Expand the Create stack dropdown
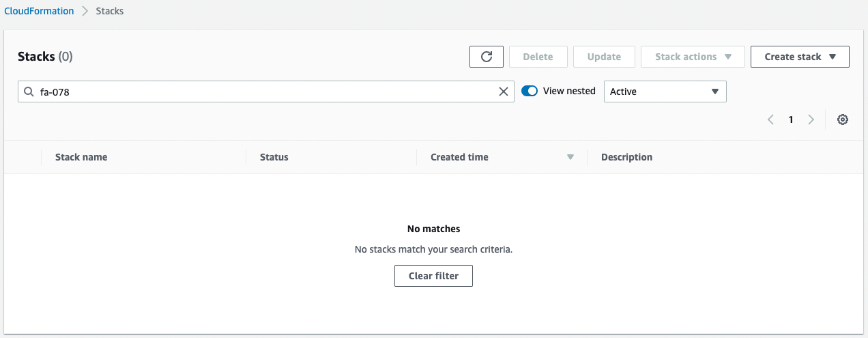 coord(800,57)
